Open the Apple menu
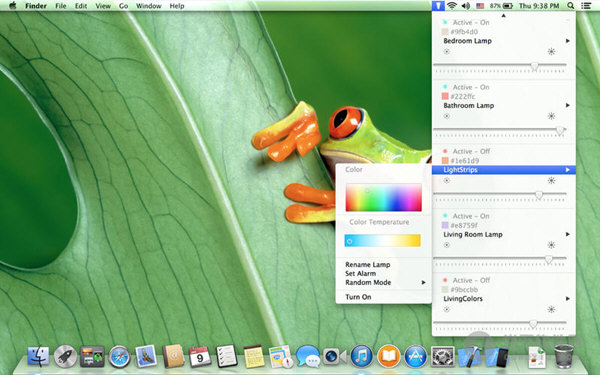The image size is (600, 375). [x=13, y=5]
